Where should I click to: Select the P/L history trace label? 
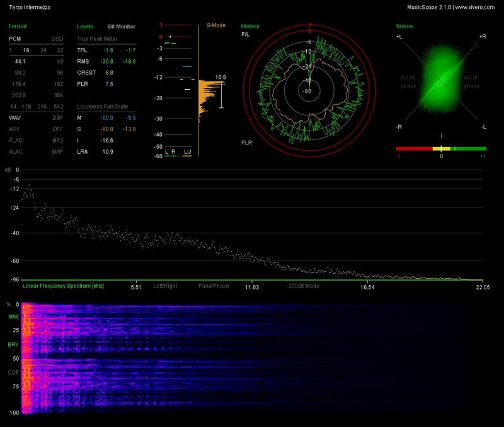(245, 35)
